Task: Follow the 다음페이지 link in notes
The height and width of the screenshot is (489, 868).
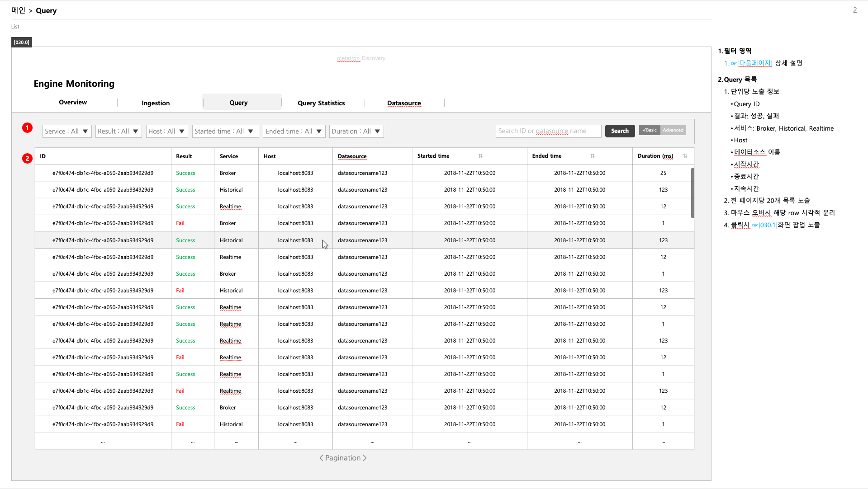Action: coord(755,63)
